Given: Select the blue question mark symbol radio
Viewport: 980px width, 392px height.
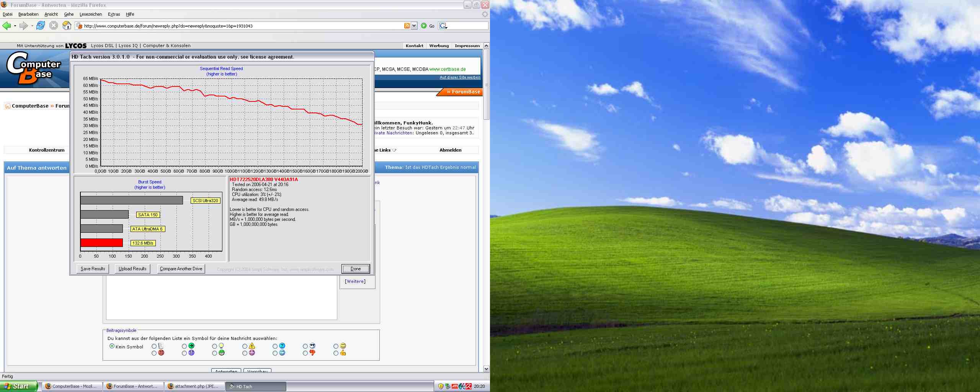Looking at the screenshot, I should click(275, 346).
